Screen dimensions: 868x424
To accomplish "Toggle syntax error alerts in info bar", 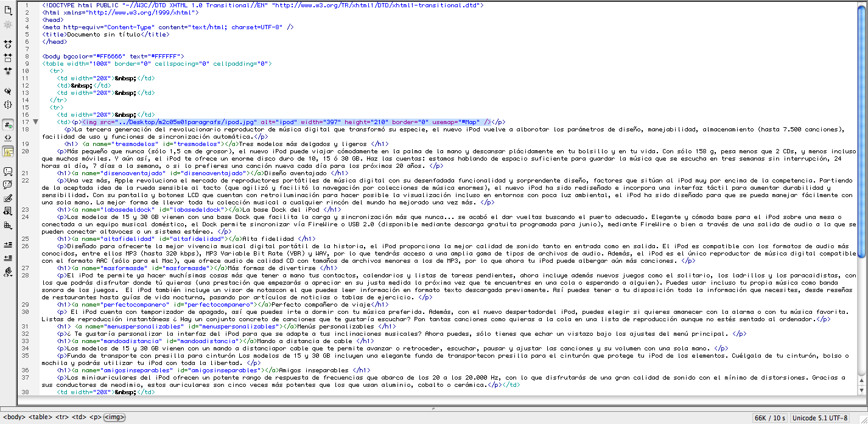I will [x=8, y=151].
